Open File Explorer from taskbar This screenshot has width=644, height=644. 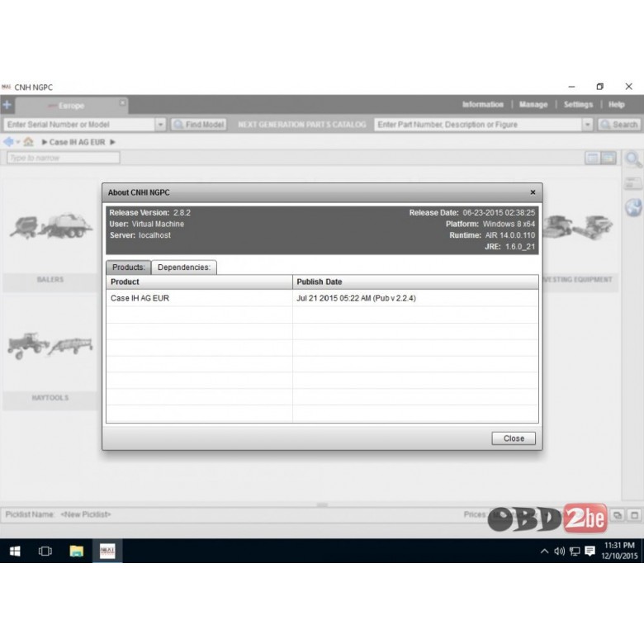(x=77, y=551)
